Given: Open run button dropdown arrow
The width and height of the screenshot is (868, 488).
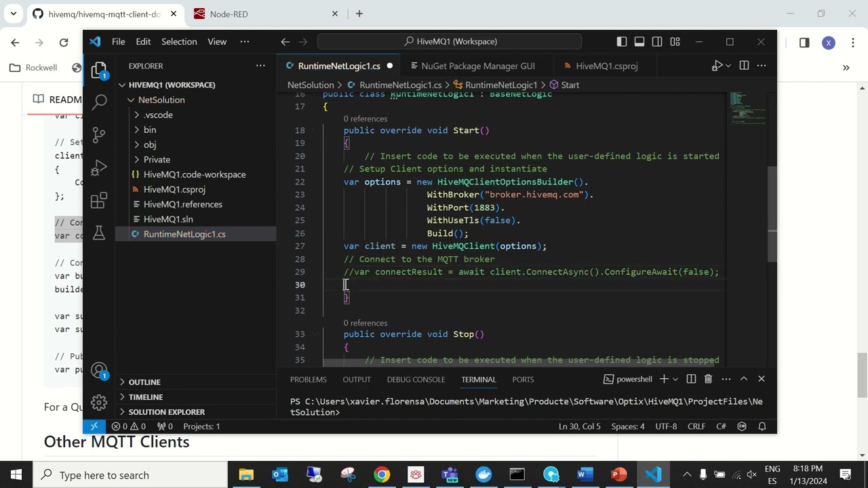Looking at the screenshot, I should pyautogui.click(x=728, y=66).
